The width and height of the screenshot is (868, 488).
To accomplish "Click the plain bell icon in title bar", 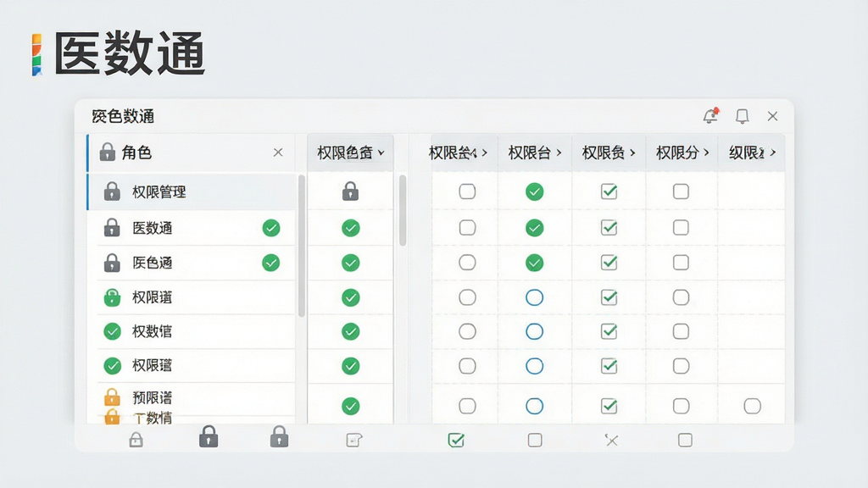I will click(x=742, y=116).
